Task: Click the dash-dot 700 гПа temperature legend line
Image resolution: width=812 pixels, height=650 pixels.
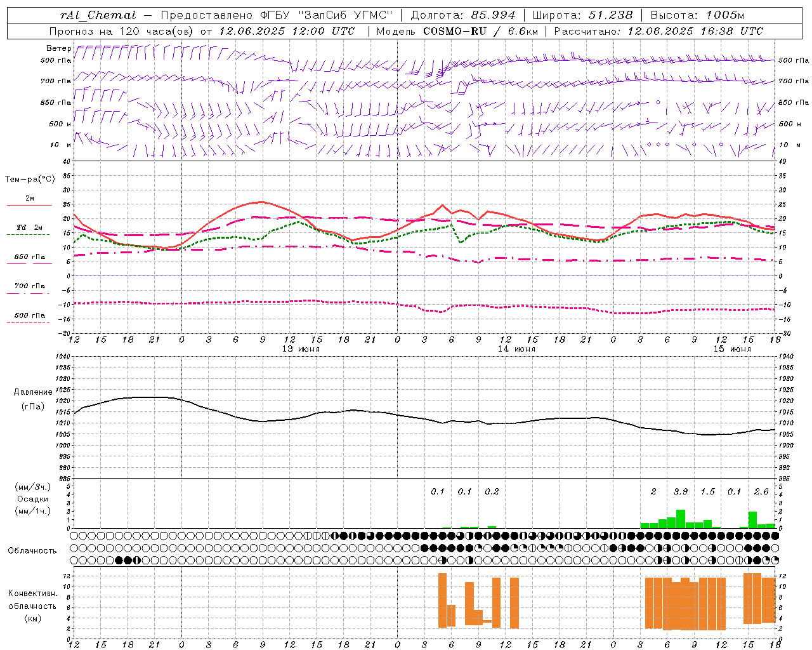Action: click(x=30, y=294)
